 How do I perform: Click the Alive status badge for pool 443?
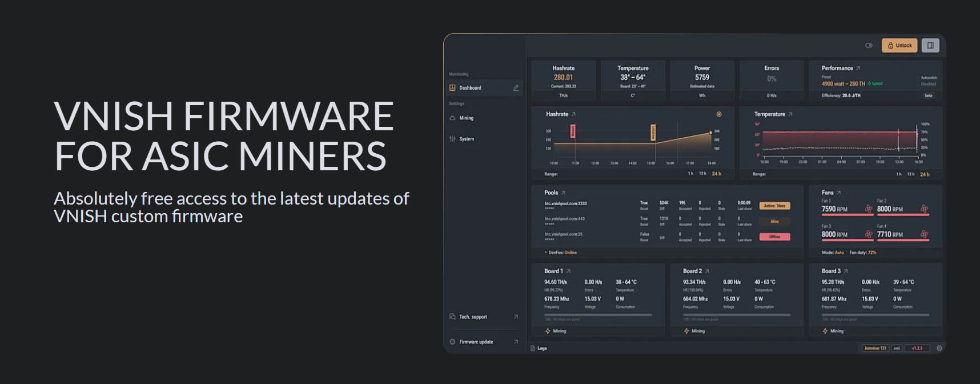[774, 221]
